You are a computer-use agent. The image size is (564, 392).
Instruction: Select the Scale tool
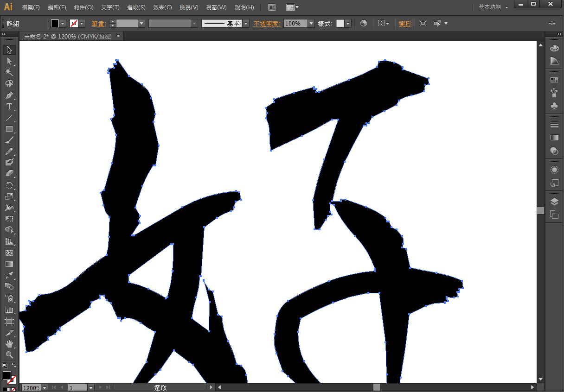pos(9,196)
